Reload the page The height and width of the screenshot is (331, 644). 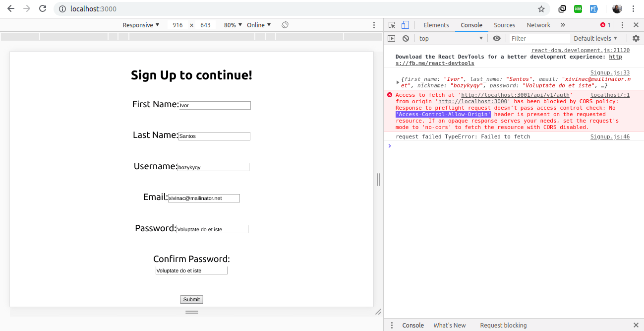tap(43, 9)
